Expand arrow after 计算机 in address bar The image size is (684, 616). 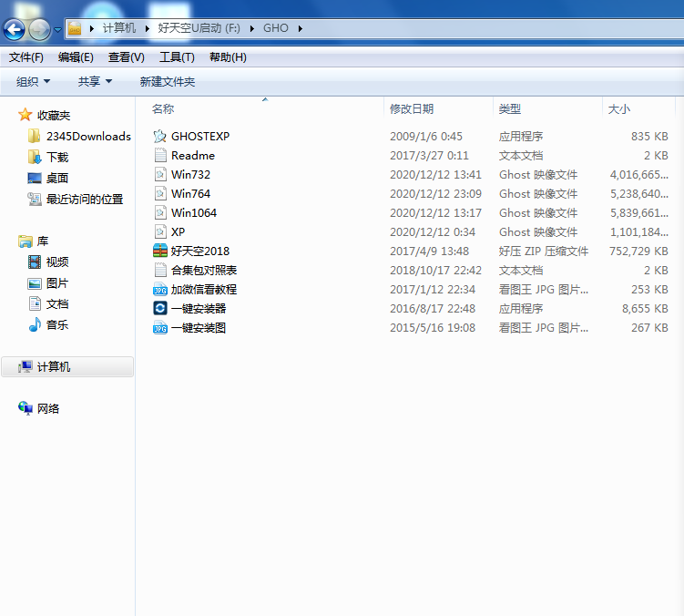coord(147,29)
